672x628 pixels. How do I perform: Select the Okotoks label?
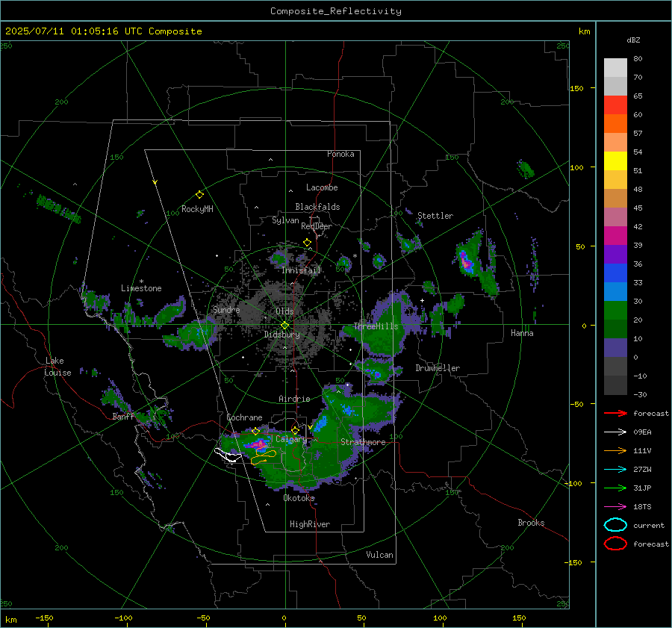tap(299, 498)
